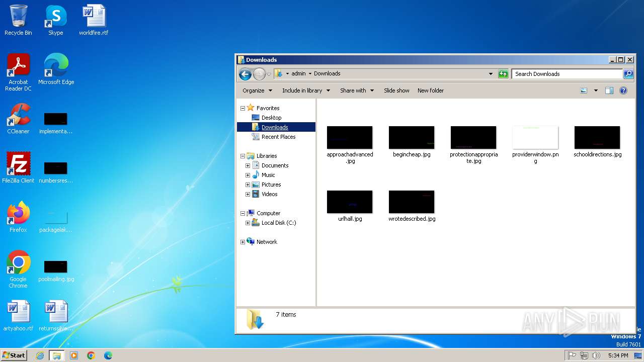Image resolution: width=644 pixels, height=362 pixels.
Task: Select the packagelak... desktop file
Action: (56, 221)
